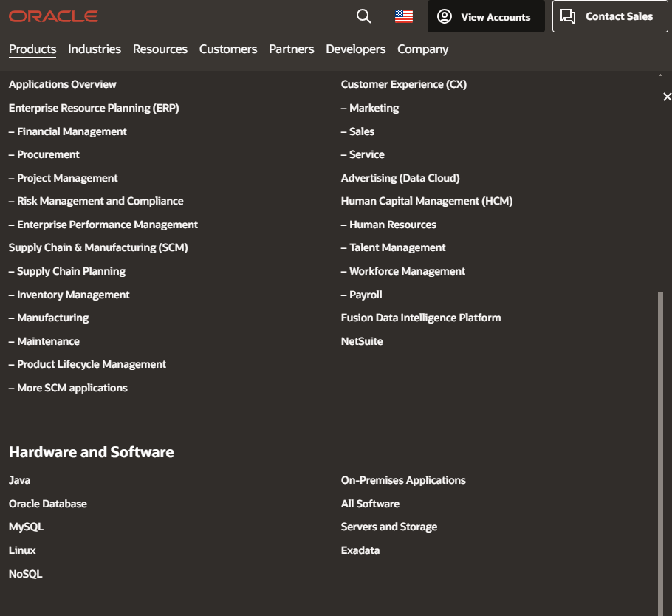Viewport: 672px width, 616px height.
Task: Open the Maintenance link
Action: [x=44, y=342]
